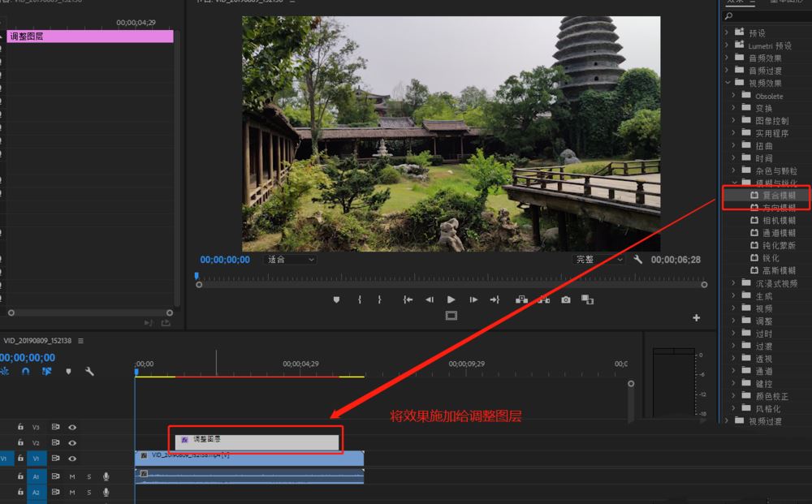Hide the V2 track output
This screenshot has height=504, width=812.
pyautogui.click(x=72, y=442)
